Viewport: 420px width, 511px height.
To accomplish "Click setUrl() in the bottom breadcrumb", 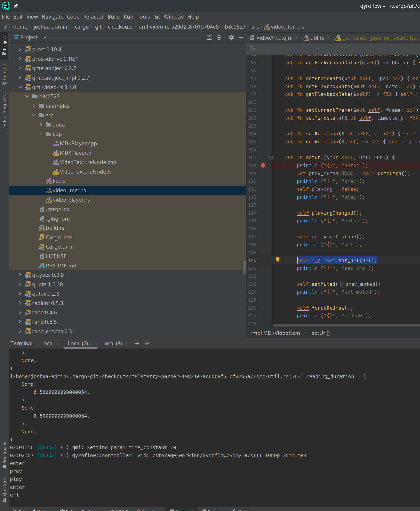I will click(320, 333).
